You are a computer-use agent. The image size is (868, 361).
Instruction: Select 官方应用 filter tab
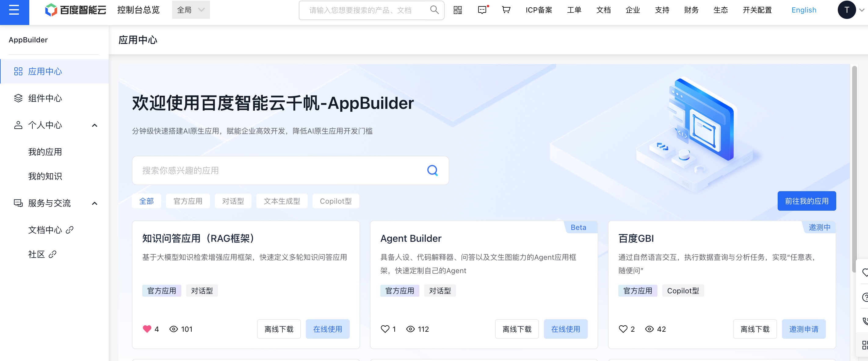(188, 201)
